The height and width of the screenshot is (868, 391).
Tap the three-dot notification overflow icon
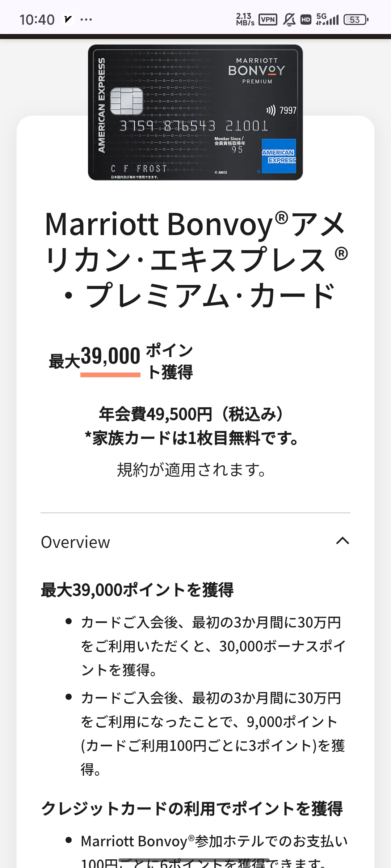pyautogui.click(x=86, y=20)
